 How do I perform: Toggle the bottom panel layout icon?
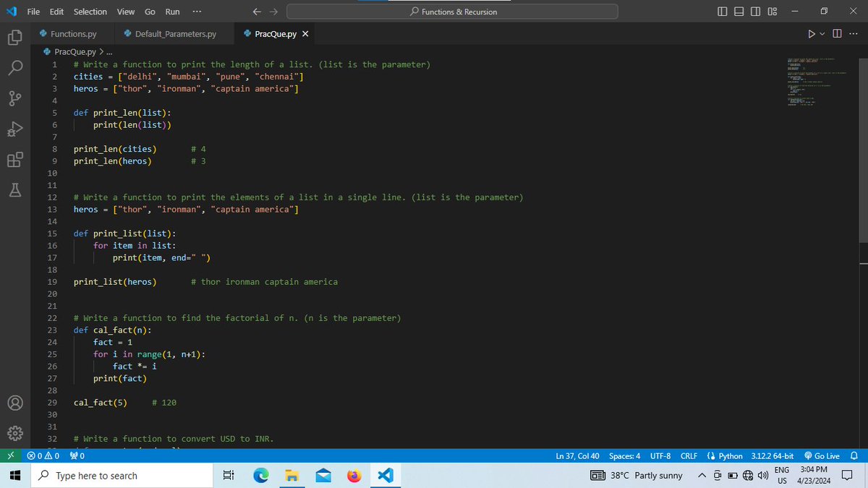coord(740,12)
